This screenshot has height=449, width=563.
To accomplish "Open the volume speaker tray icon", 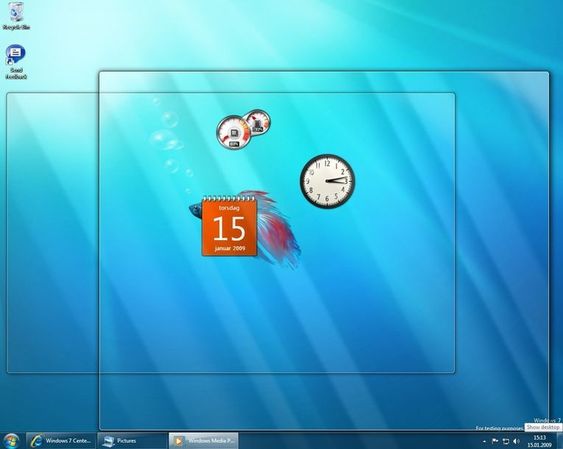I will click(x=516, y=441).
